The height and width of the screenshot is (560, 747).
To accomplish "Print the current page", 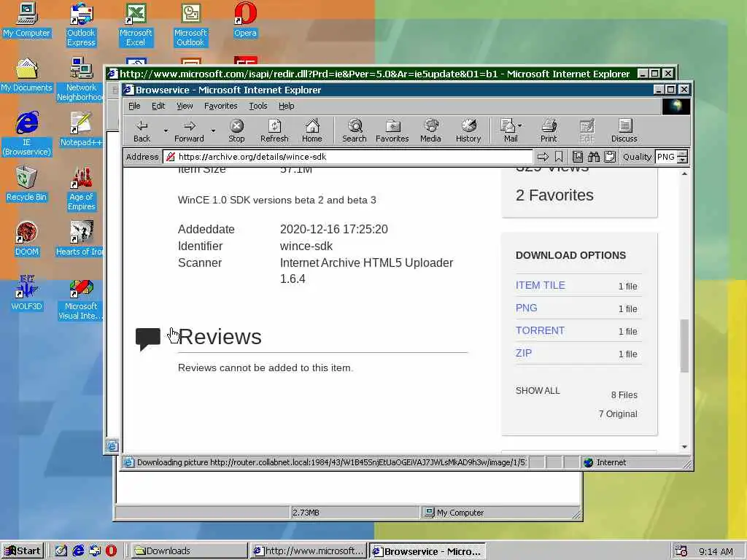I will coord(549,131).
